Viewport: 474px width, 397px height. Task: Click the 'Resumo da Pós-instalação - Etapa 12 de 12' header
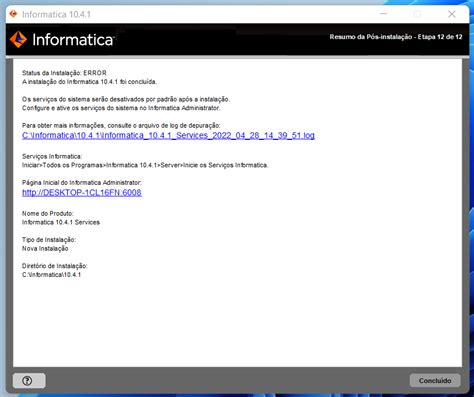[396, 37]
